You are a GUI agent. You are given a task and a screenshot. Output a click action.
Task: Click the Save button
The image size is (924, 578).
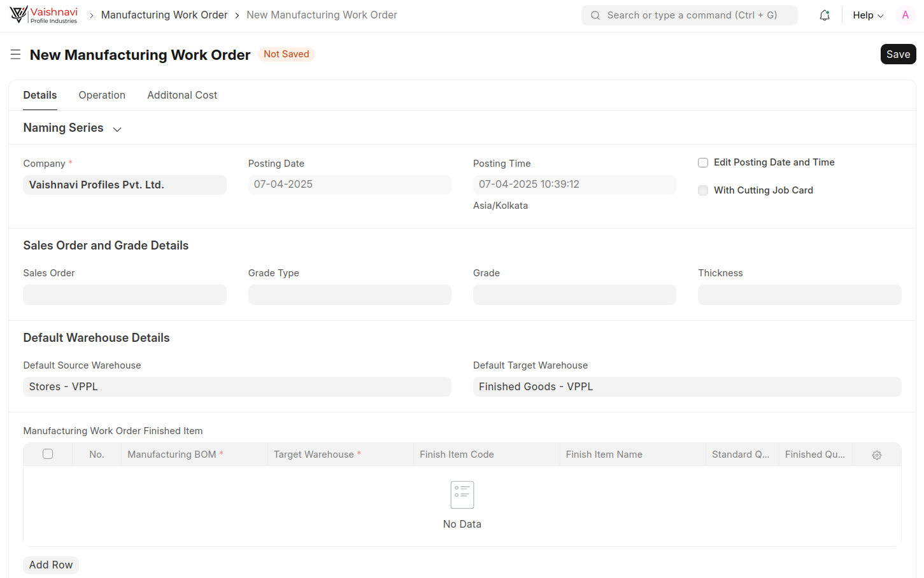tap(898, 54)
